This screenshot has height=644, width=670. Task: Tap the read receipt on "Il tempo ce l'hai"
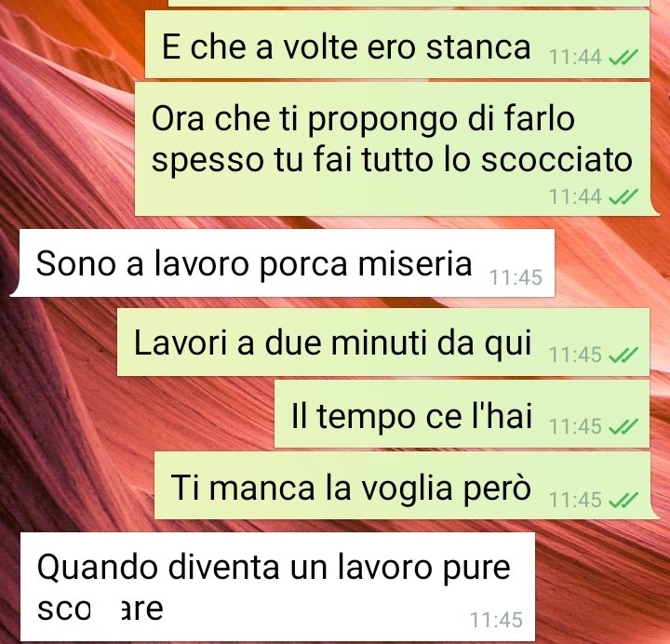point(623,426)
